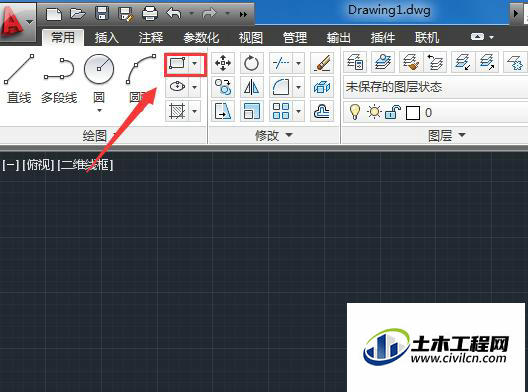Image resolution: width=528 pixels, height=392 pixels.
Task: Expand the Trim tool dropdown arrow
Action: pos(299,63)
